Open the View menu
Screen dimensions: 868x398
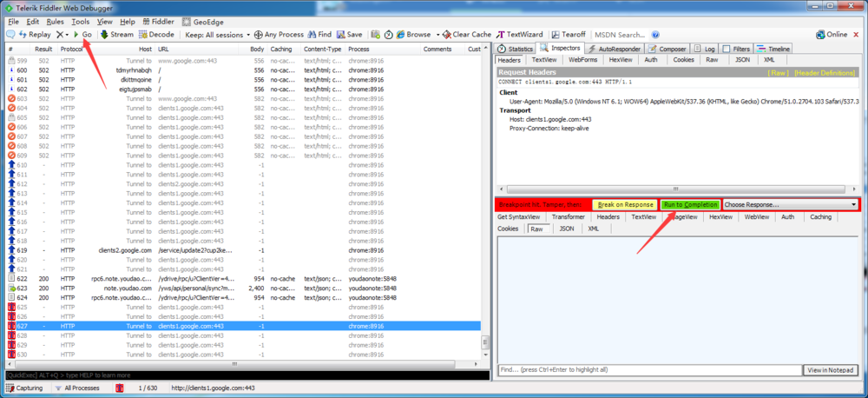(x=105, y=22)
